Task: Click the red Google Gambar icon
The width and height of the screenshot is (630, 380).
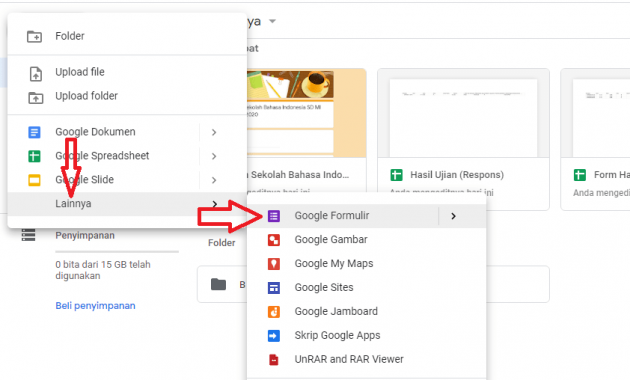Action: (x=274, y=240)
